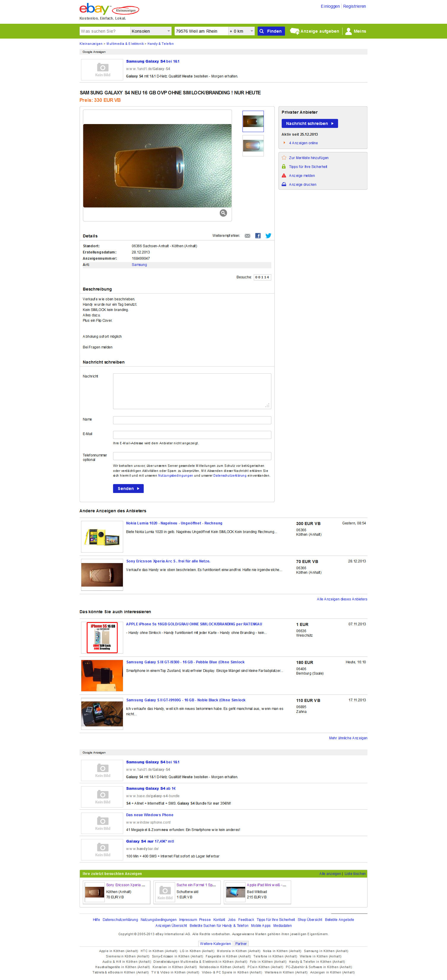Click the red warning report icon
Viewport: 447px width, 980px height.
tap(284, 175)
